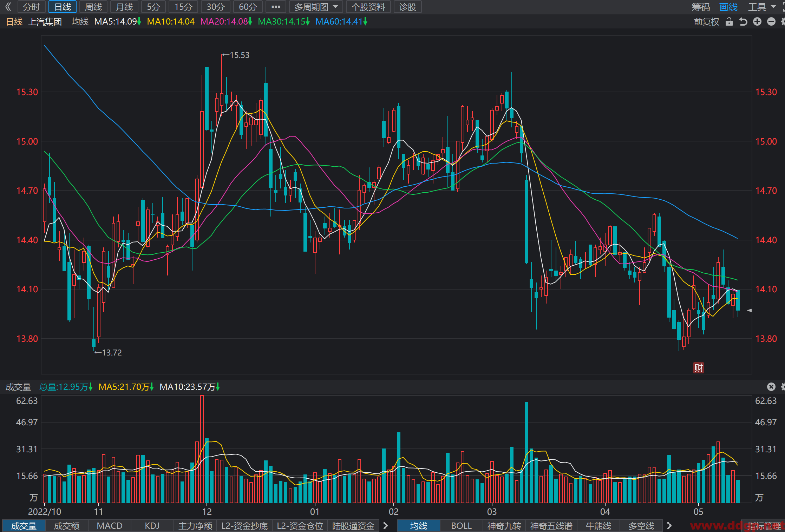Click the MA20:14.08 indicator value

226,22
